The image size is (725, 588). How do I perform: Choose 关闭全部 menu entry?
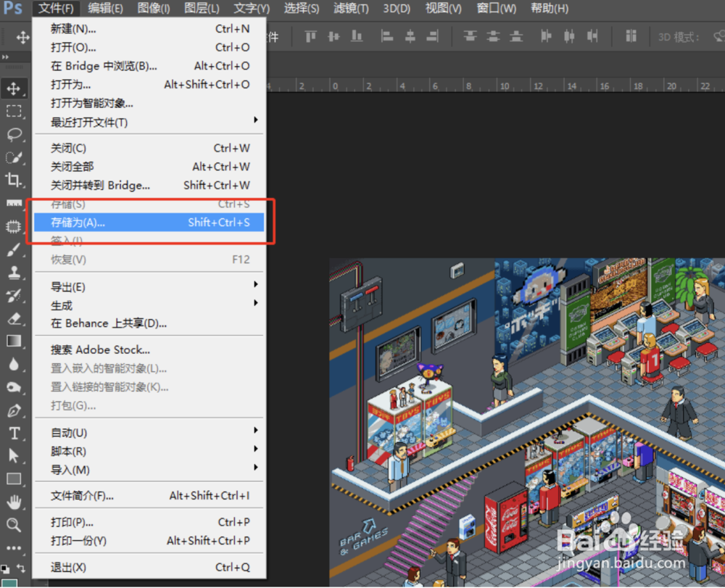click(x=149, y=167)
